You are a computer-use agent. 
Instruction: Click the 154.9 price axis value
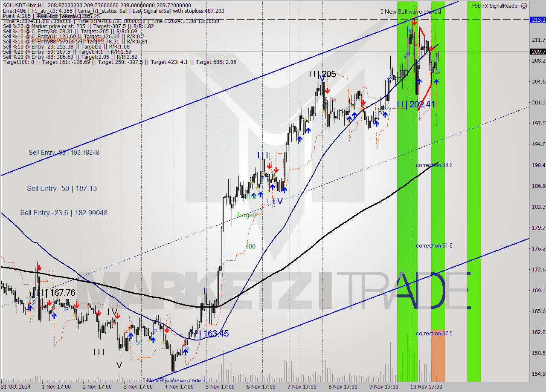pos(538,374)
